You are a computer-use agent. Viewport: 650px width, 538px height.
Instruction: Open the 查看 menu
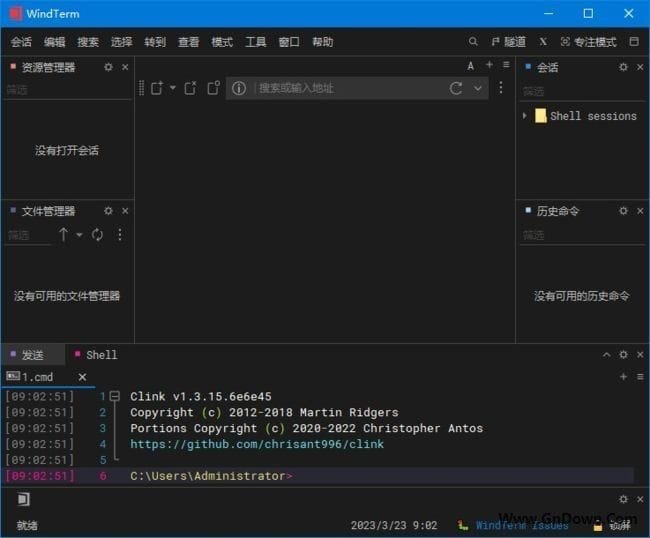[x=189, y=42]
